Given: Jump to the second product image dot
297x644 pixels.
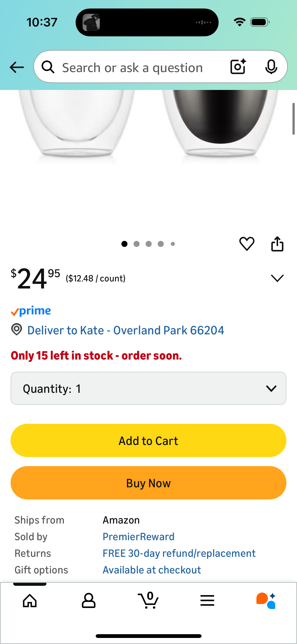Looking at the screenshot, I should tap(137, 244).
